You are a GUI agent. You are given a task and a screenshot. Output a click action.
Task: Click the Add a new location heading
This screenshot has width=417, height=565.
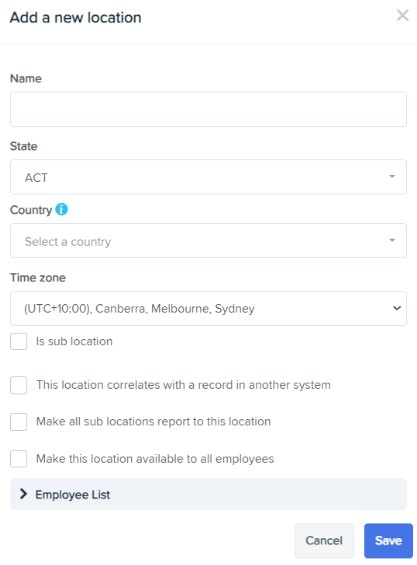(x=76, y=17)
